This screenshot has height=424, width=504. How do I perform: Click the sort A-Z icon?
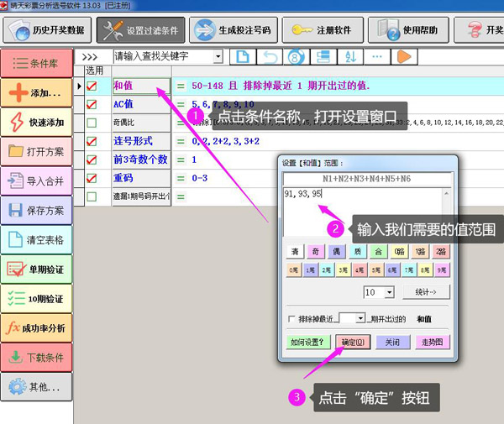tap(350, 57)
